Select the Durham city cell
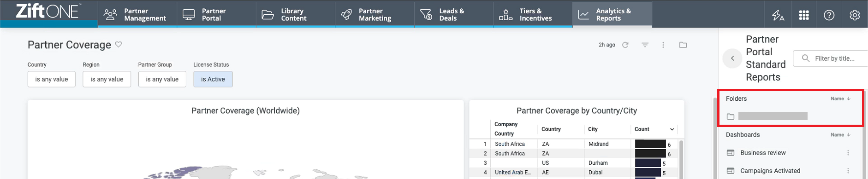This screenshot has height=179, width=868. pos(607,163)
